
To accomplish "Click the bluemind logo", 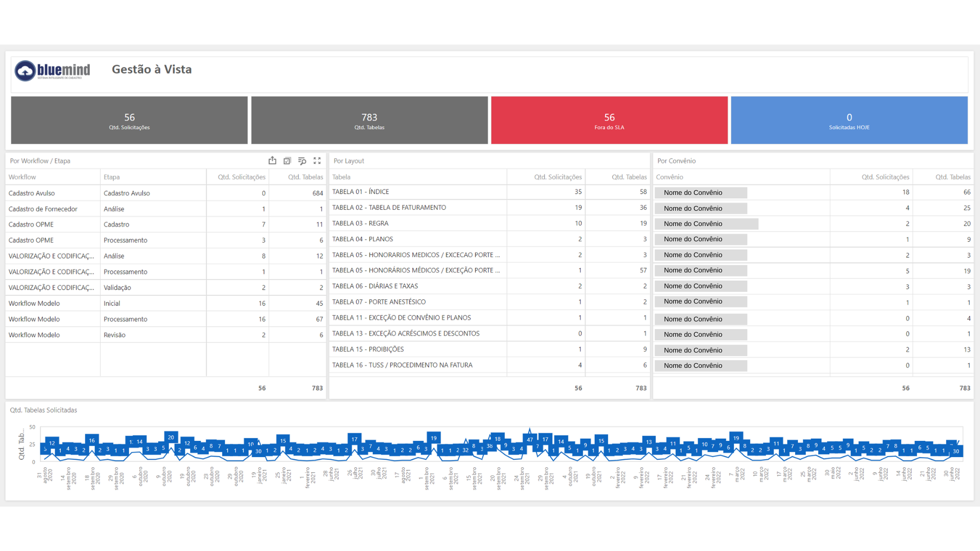I will 53,70.
